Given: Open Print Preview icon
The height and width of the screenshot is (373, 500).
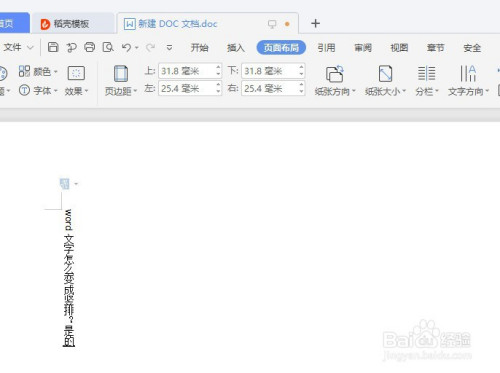Looking at the screenshot, I should point(108,47).
